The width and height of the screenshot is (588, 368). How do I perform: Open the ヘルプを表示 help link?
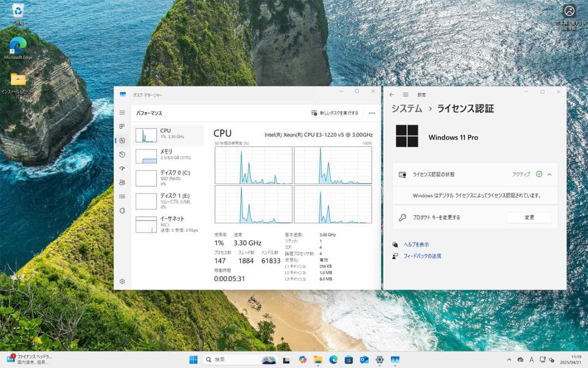click(416, 244)
